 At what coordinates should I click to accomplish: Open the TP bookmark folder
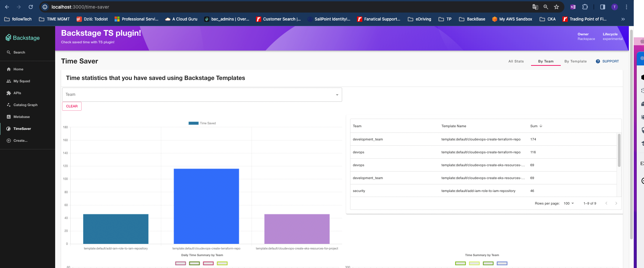pyautogui.click(x=445, y=19)
